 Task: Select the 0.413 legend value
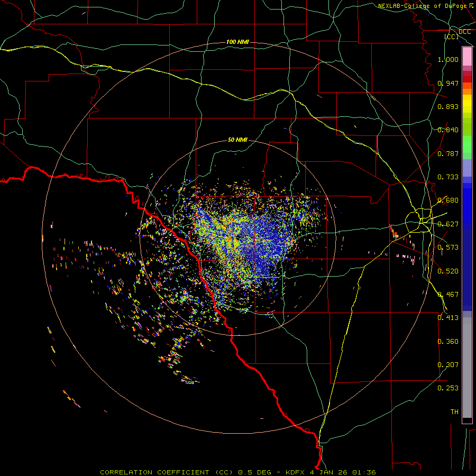click(x=448, y=318)
